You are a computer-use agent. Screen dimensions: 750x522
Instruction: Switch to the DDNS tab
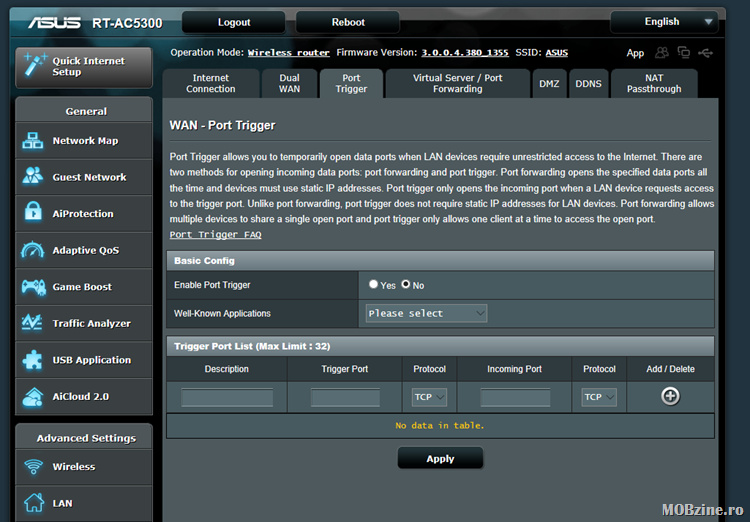[x=588, y=84]
